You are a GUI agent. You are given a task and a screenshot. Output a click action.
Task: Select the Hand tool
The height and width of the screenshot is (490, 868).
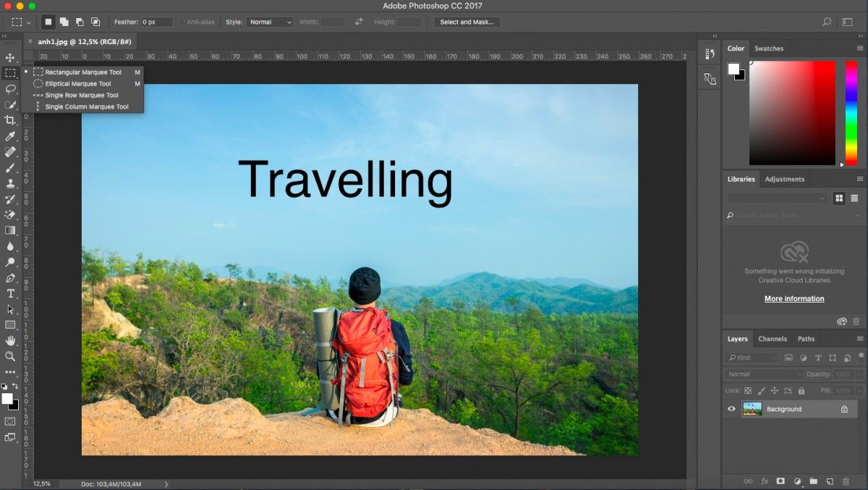[x=10, y=340]
